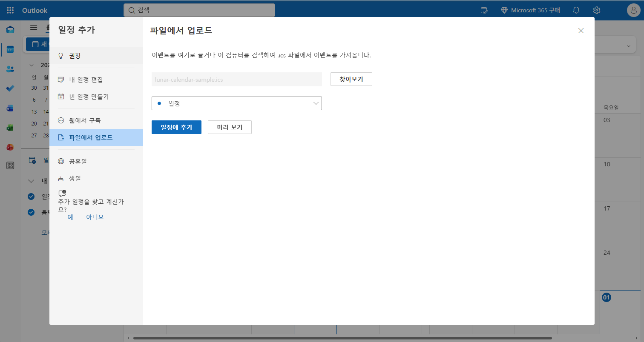The height and width of the screenshot is (342, 644).
Task: Click the 미리 보기 button
Action: click(230, 127)
